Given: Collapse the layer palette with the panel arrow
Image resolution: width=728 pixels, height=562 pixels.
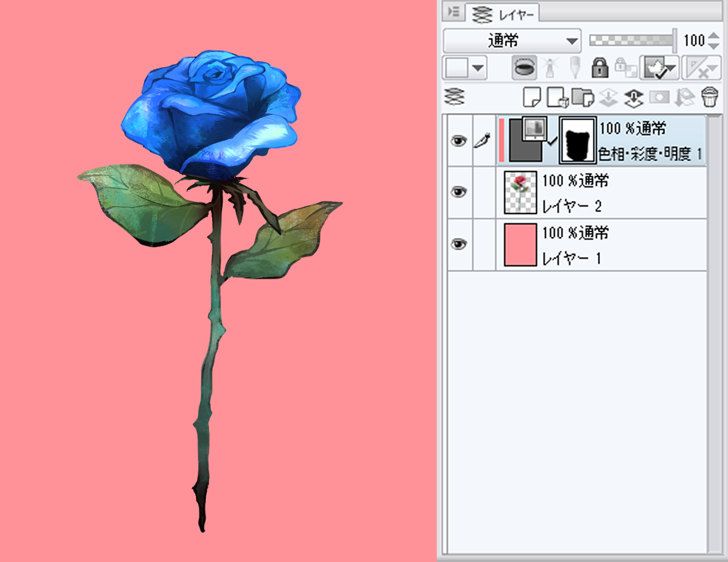Looking at the screenshot, I should coord(453,11).
